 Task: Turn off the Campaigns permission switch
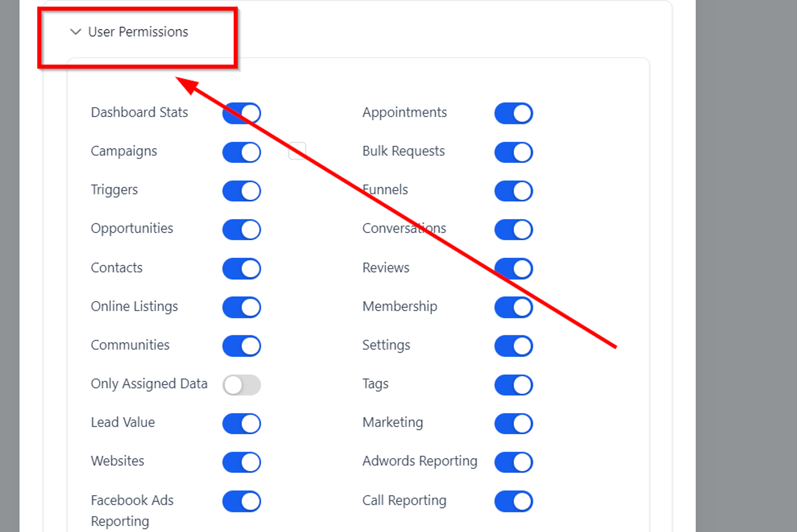241,152
